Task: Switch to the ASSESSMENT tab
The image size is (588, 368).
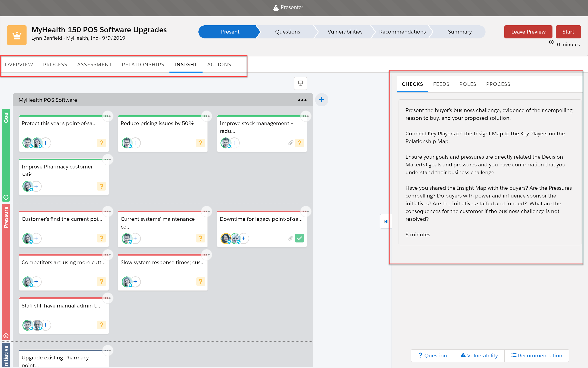Action: click(95, 64)
